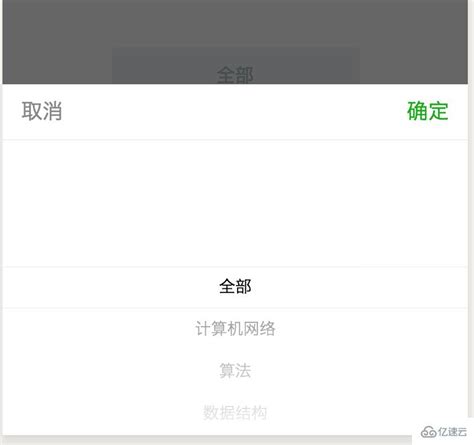Click the dark overlay left of dimmed 全部
The image size is (474, 445).
click(57, 63)
